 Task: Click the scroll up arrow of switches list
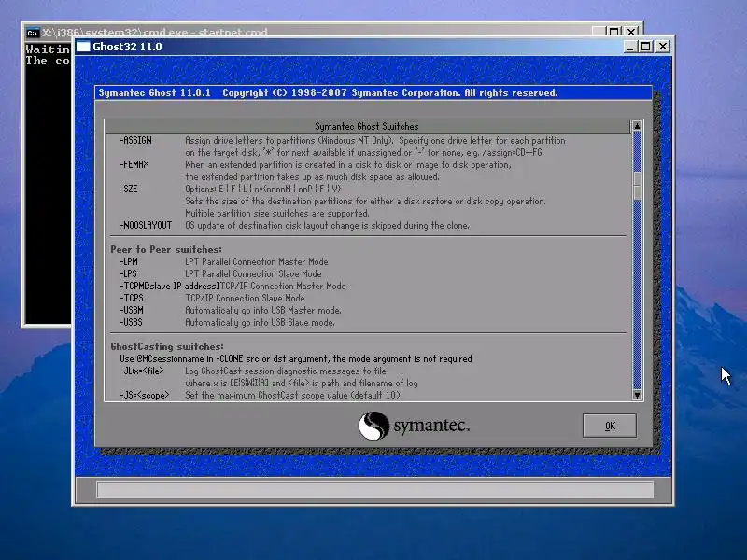click(x=637, y=126)
